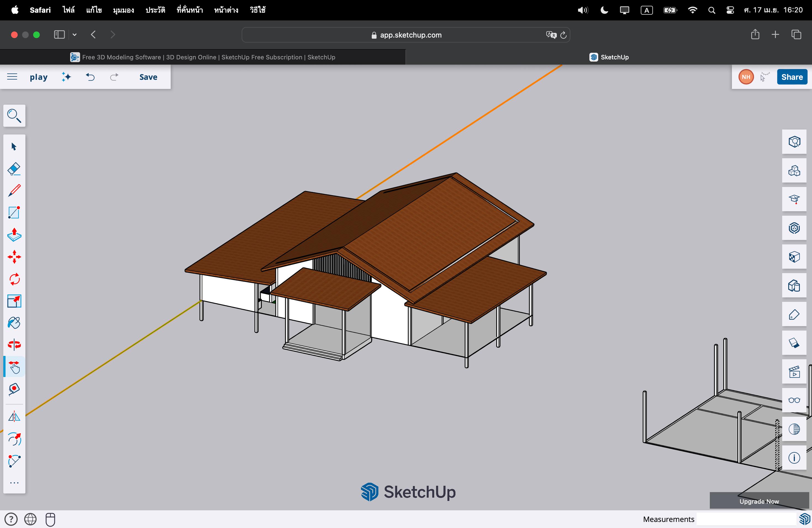Activate the Push/Pull tool
Image resolution: width=812 pixels, height=528 pixels.
point(14,235)
